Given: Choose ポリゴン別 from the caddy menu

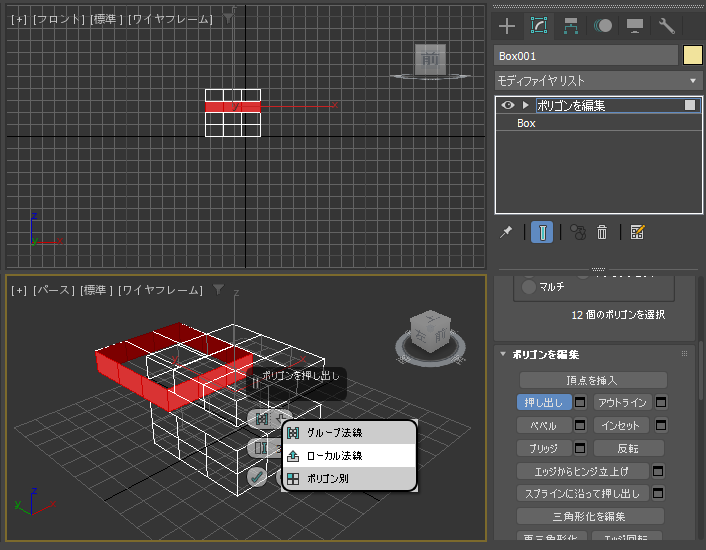Looking at the screenshot, I should pyautogui.click(x=349, y=478).
